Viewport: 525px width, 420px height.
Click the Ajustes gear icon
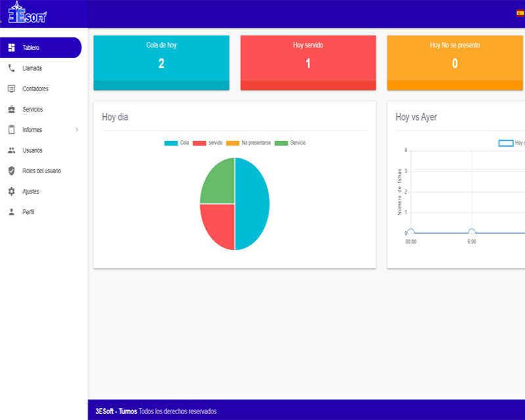point(11,192)
